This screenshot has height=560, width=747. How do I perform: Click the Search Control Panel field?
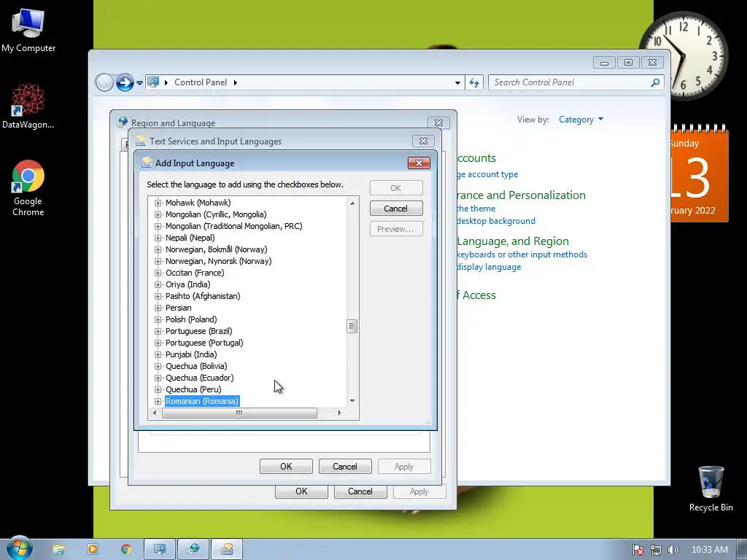pyautogui.click(x=570, y=82)
